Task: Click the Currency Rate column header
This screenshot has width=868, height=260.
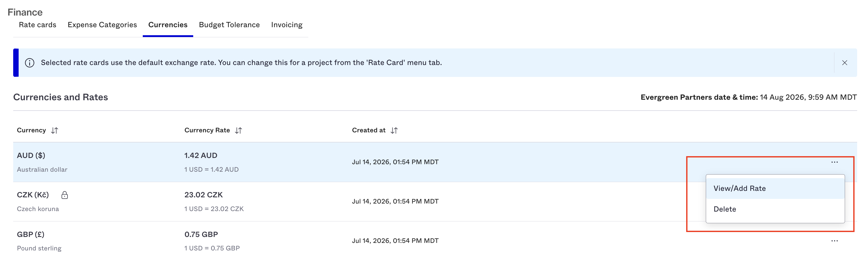Action: click(207, 130)
